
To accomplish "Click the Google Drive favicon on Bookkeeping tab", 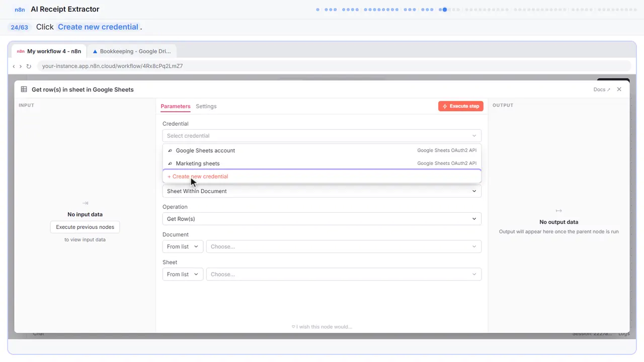I will point(95,51).
